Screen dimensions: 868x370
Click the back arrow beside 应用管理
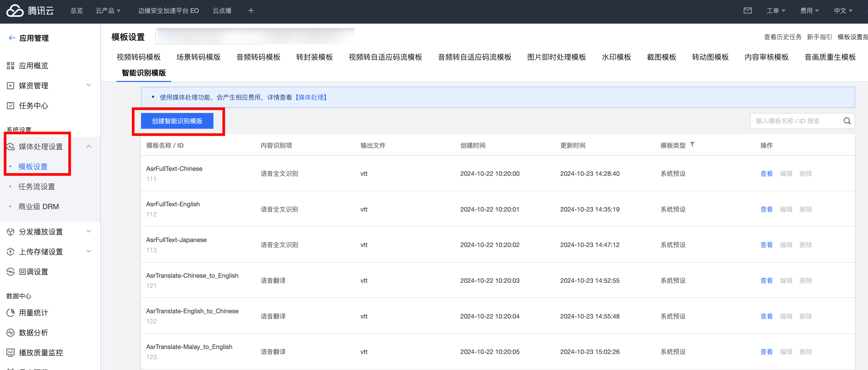tap(12, 38)
